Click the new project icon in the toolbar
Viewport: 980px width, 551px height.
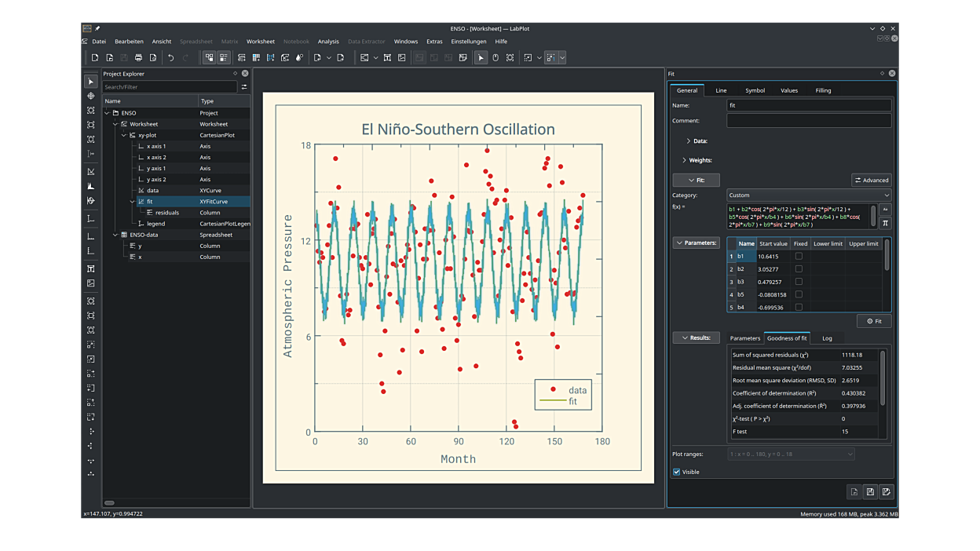(95, 57)
